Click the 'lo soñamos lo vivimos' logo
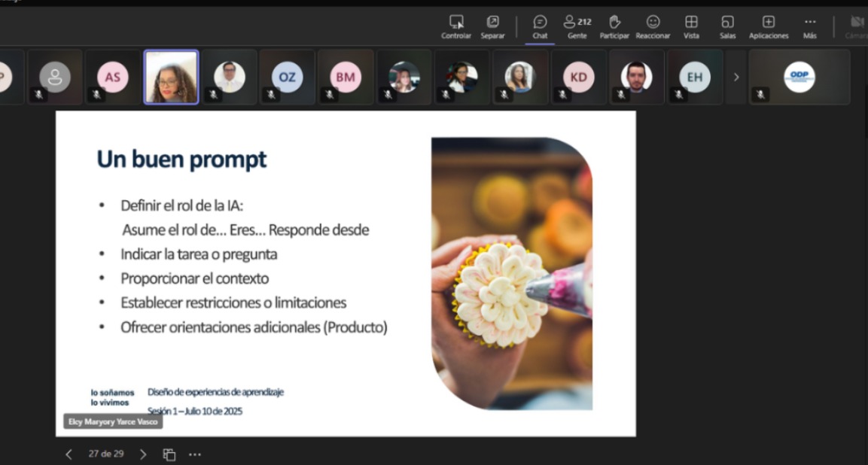 tap(112, 397)
